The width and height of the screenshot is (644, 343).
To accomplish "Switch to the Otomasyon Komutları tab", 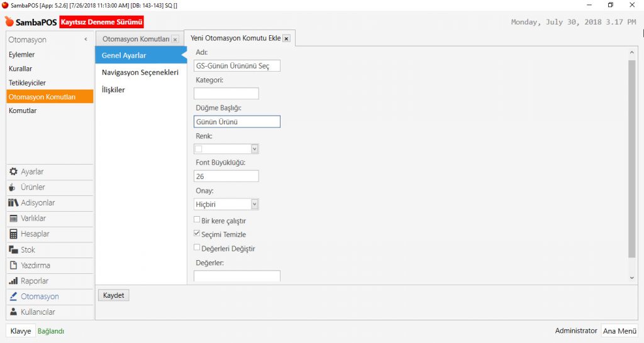I will tap(136, 39).
